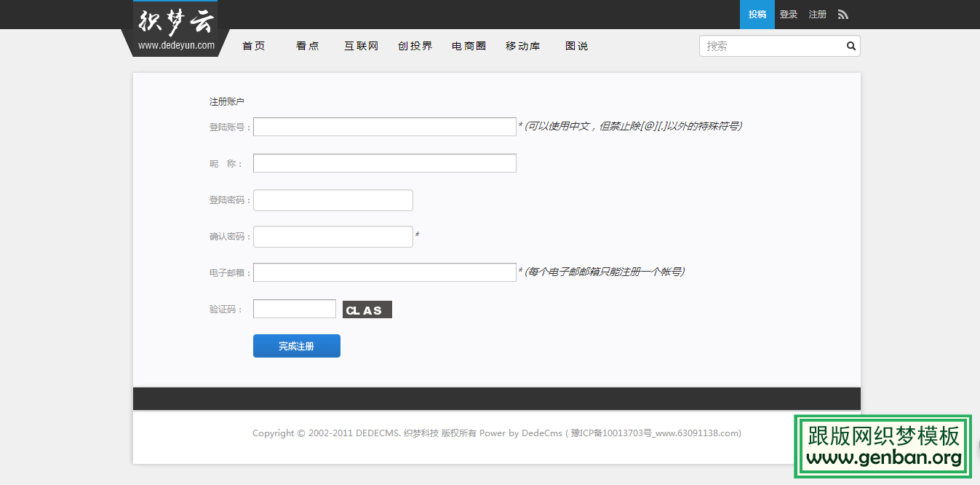Viewport: 980px width, 485px height.
Task: Click the magnifier search icon
Action: [x=850, y=46]
